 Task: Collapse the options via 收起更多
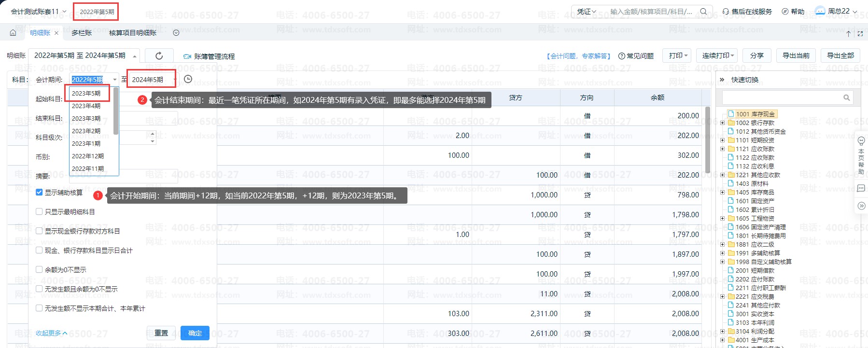[x=51, y=333]
